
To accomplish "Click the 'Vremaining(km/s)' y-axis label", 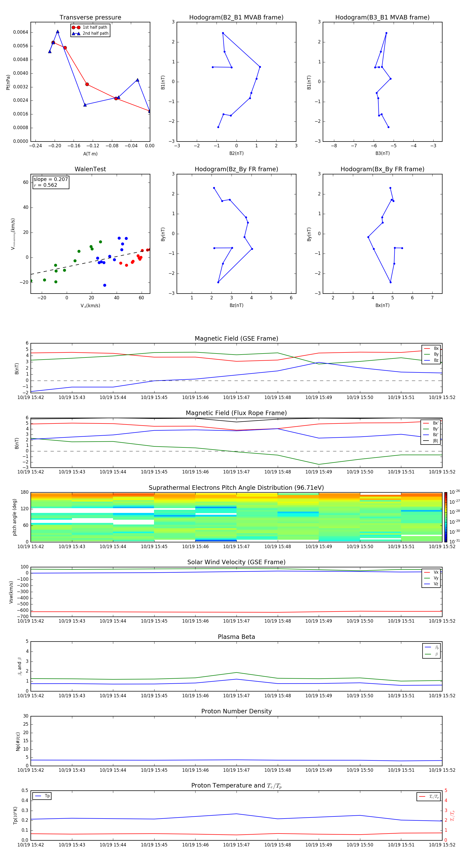I will [13, 234].
